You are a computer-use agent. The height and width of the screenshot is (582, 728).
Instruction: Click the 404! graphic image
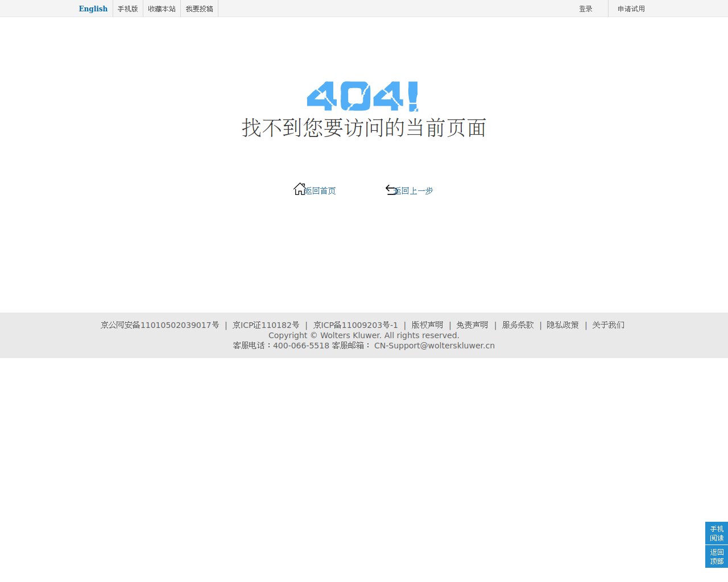pyautogui.click(x=363, y=96)
